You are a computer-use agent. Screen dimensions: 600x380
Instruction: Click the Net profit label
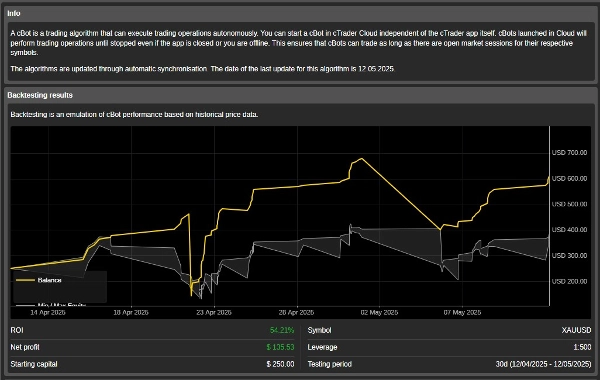pyautogui.click(x=25, y=347)
